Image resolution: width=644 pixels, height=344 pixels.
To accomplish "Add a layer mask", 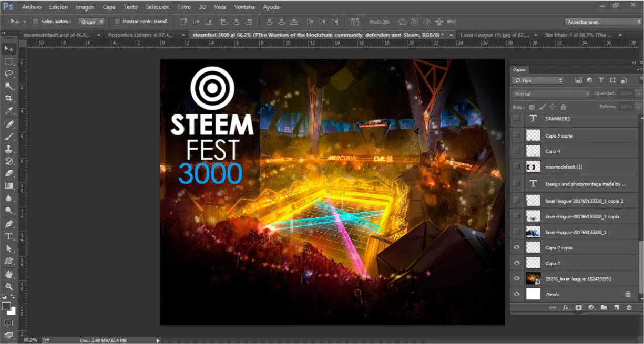I will [x=579, y=307].
